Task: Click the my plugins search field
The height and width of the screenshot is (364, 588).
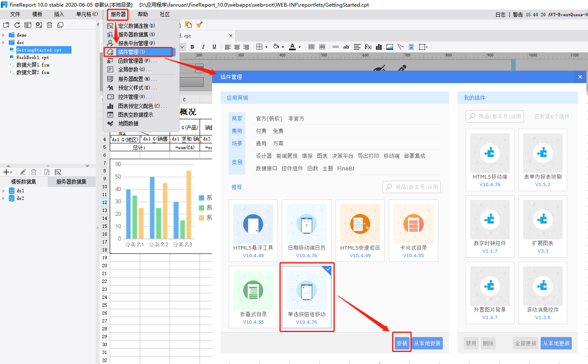Action: (495, 116)
